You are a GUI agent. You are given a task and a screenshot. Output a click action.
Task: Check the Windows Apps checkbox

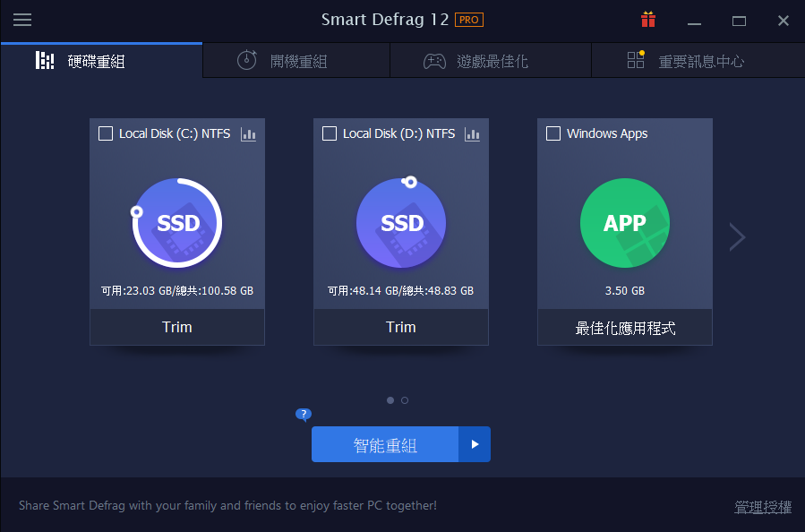553,133
